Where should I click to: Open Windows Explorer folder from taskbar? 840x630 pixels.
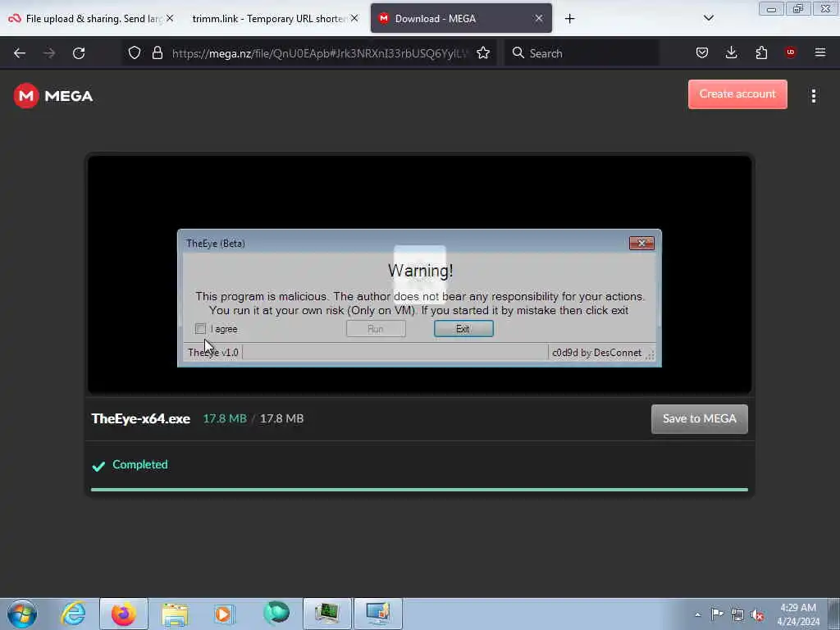[175, 614]
